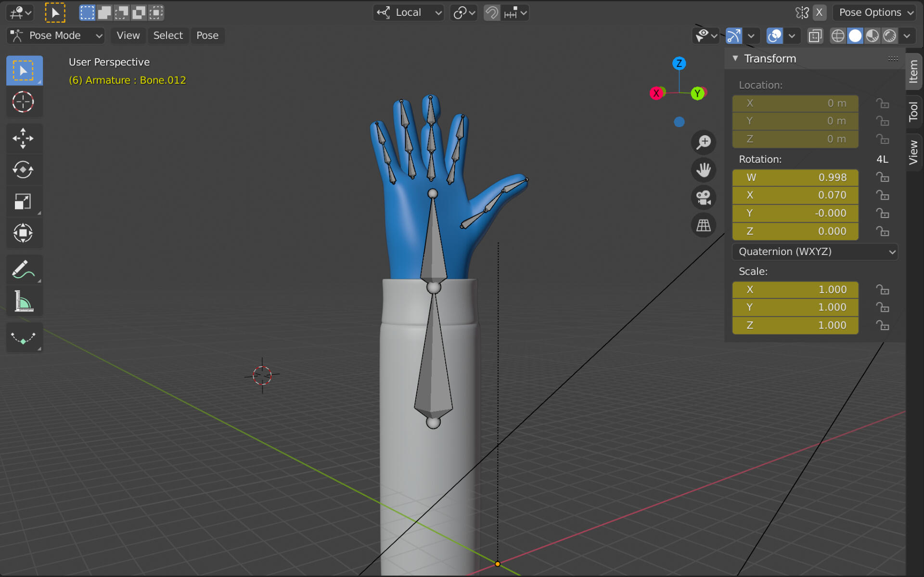
Task: Open the Pose menu
Action: [x=207, y=36]
